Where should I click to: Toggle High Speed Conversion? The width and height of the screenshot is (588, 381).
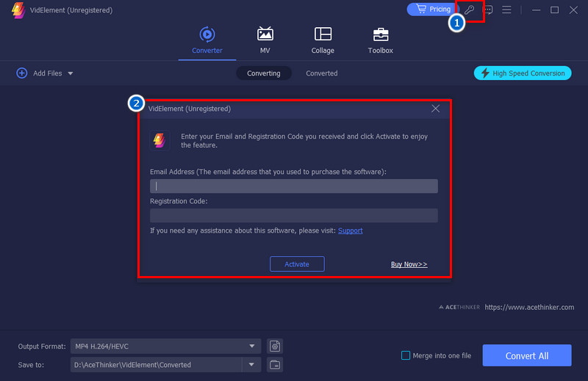(523, 73)
